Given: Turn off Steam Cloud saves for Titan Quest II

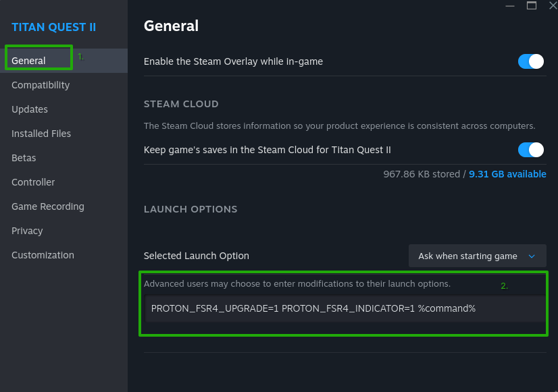Looking at the screenshot, I should (x=530, y=150).
